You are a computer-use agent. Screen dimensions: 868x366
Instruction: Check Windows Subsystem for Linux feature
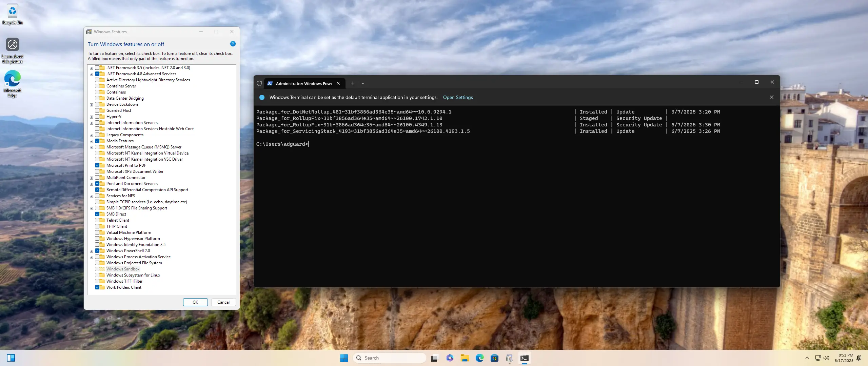pyautogui.click(x=97, y=275)
